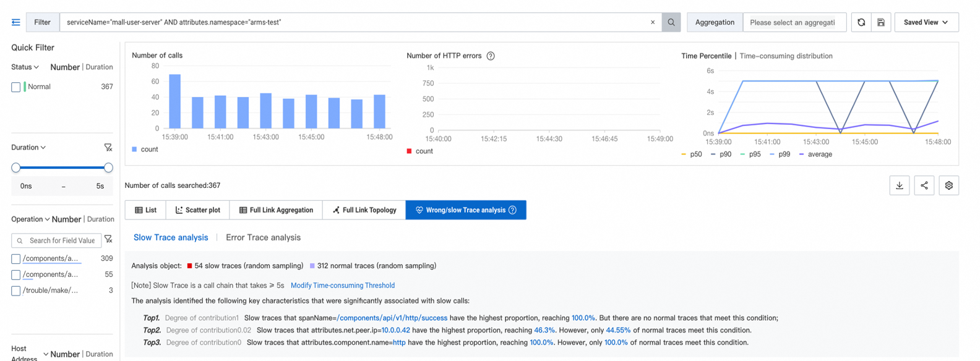Check the operation with 55 calls
The width and height of the screenshot is (980, 361).
tap(16, 275)
